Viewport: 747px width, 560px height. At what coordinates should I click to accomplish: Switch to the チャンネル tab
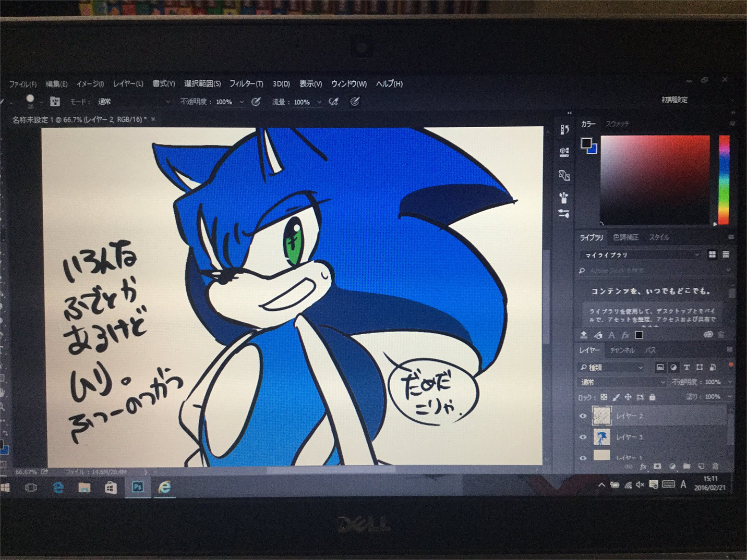(x=622, y=350)
